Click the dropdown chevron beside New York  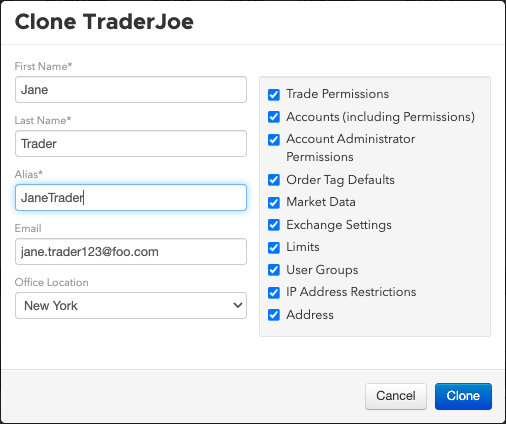click(238, 305)
